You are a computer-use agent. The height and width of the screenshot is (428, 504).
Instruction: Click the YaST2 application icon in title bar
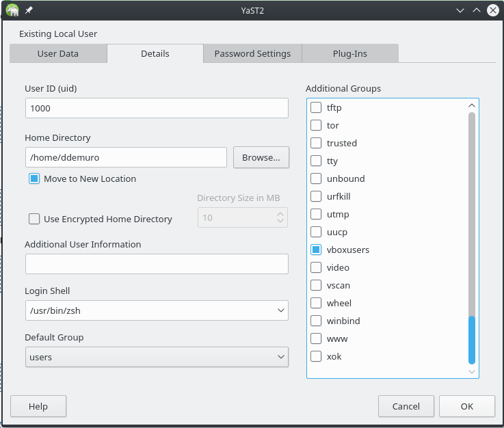pyautogui.click(x=12, y=10)
